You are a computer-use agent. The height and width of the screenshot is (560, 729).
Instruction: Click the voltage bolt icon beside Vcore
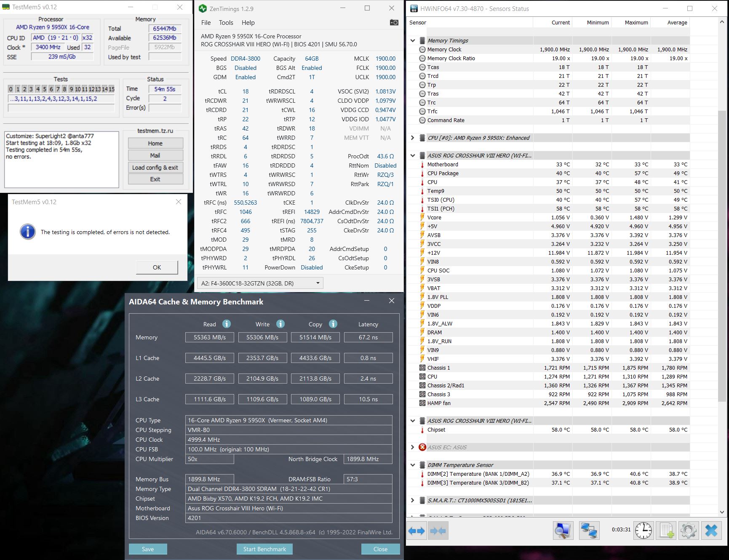pyautogui.click(x=422, y=217)
